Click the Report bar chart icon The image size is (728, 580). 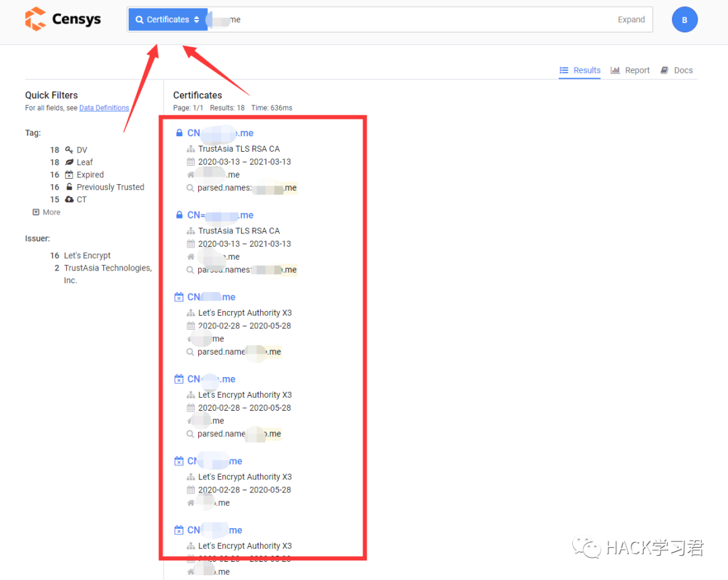pyautogui.click(x=615, y=70)
